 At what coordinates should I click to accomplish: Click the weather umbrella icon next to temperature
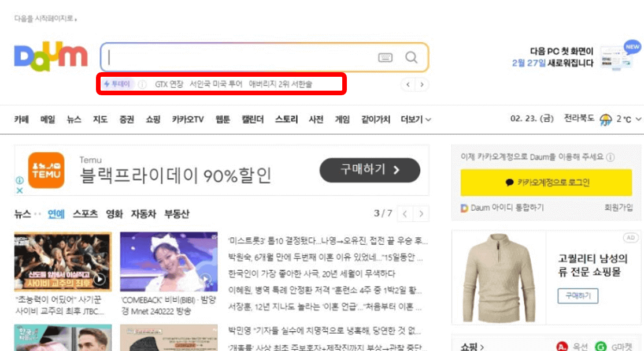pos(606,120)
